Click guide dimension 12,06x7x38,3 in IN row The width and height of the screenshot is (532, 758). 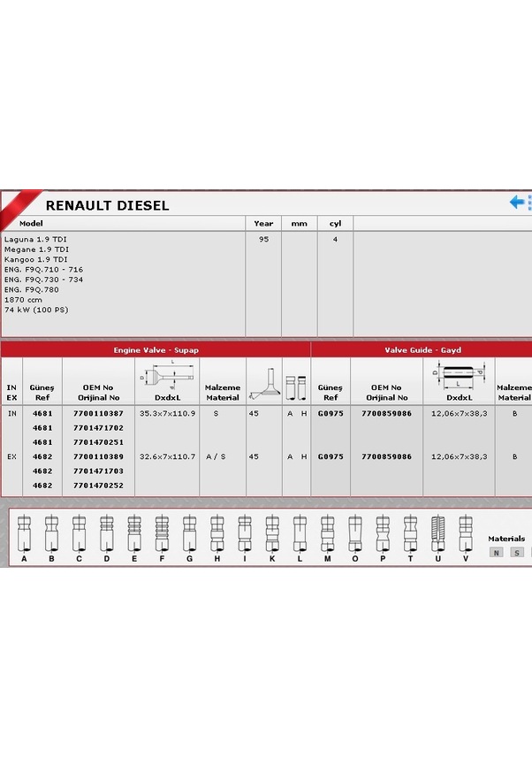[459, 413]
